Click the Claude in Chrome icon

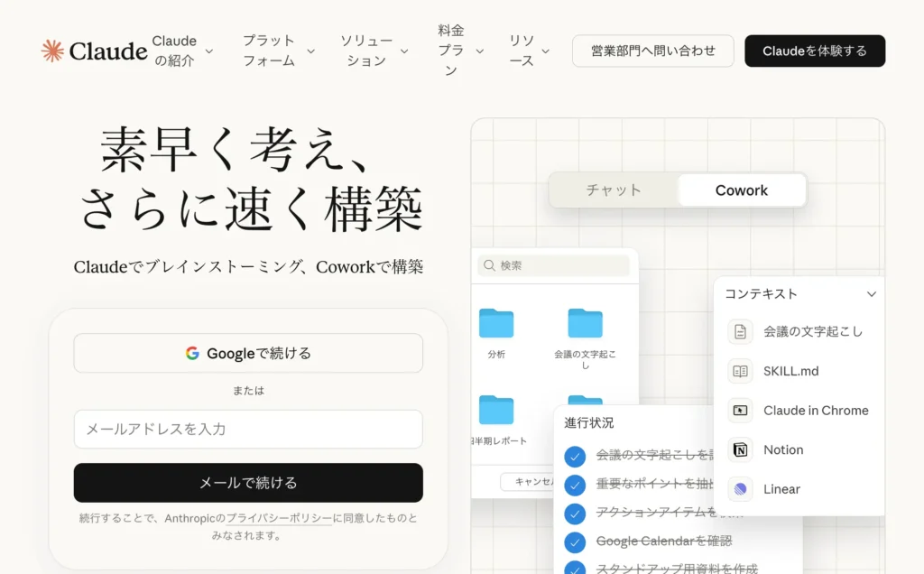pyautogui.click(x=740, y=411)
